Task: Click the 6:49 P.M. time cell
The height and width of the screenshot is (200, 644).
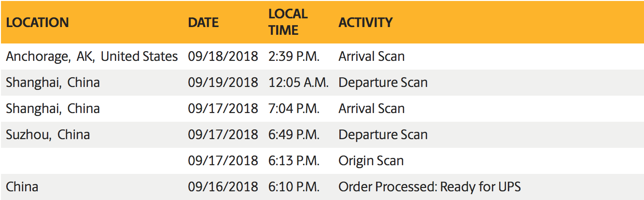Action: coord(294,134)
